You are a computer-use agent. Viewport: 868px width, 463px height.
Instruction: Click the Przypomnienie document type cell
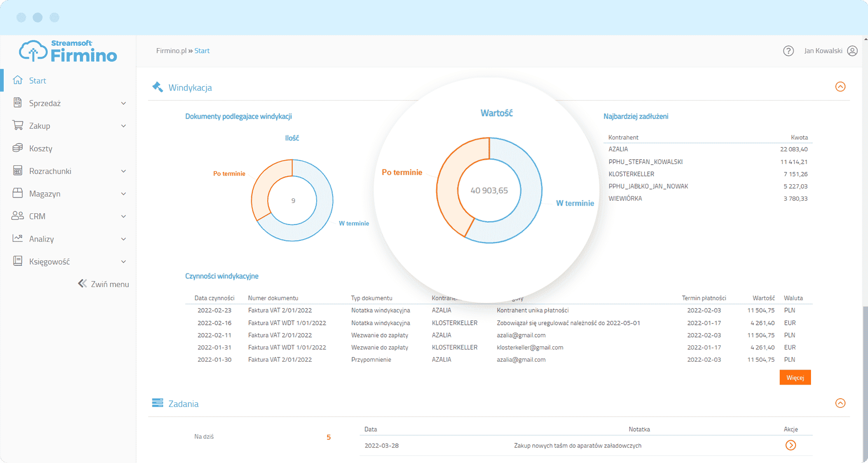click(x=371, y=360)
